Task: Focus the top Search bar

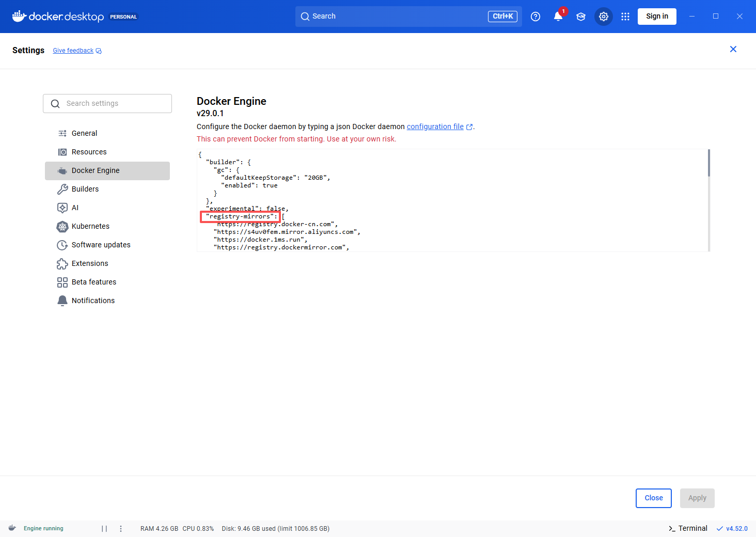Action: coord(408,17)
